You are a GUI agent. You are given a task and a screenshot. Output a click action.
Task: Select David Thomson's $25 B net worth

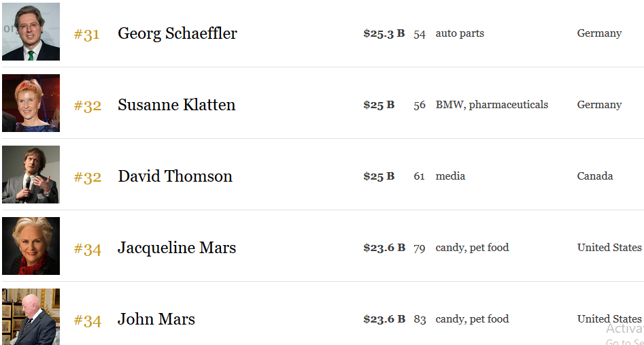[x=379, y=176]
